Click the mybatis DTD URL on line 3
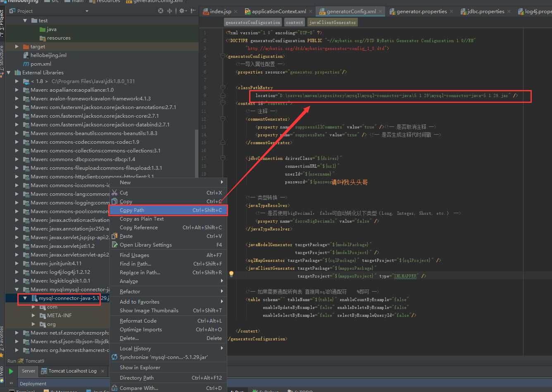Screen dimensions: 552x392 (x=316, y=48)
